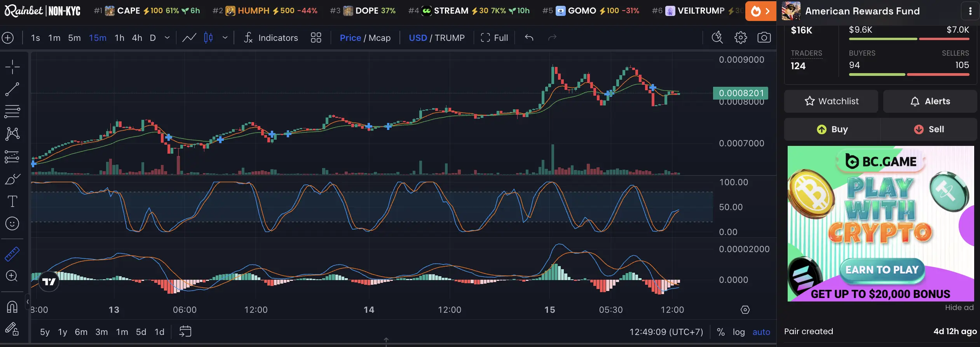Lock all drawing tools
The image size is (980, 347).
[x=12, y=329]
